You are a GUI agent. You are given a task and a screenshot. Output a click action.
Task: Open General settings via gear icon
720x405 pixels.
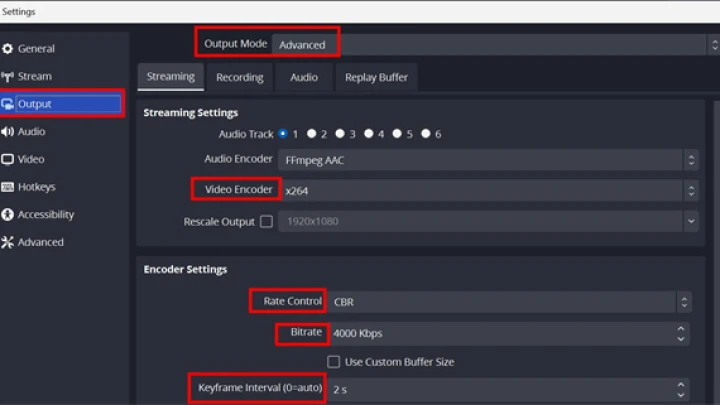tap(7, 49)
